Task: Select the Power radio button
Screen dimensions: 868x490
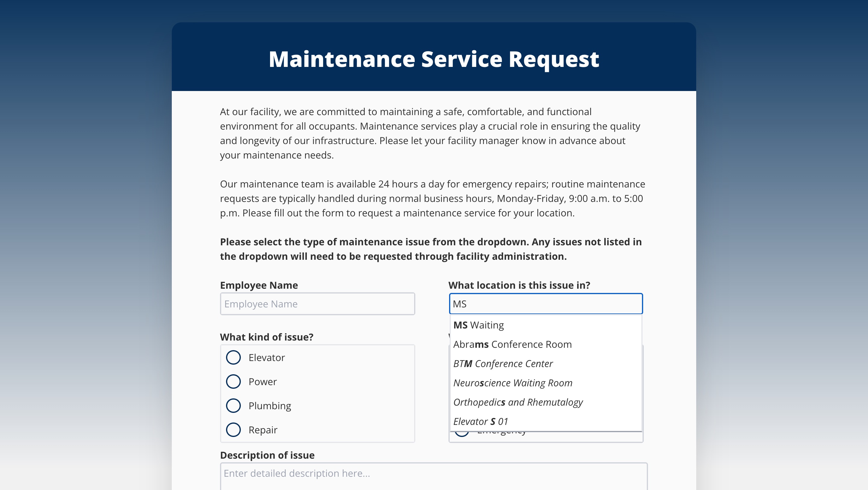Action: click(233, 382)
